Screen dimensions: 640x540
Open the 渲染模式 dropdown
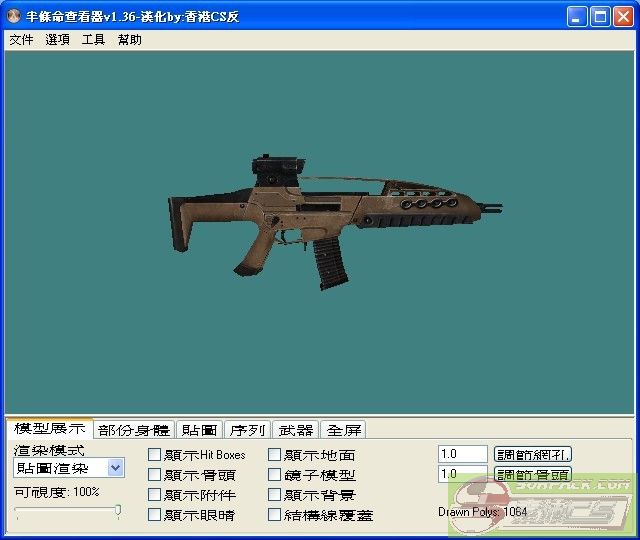[69, 468]
